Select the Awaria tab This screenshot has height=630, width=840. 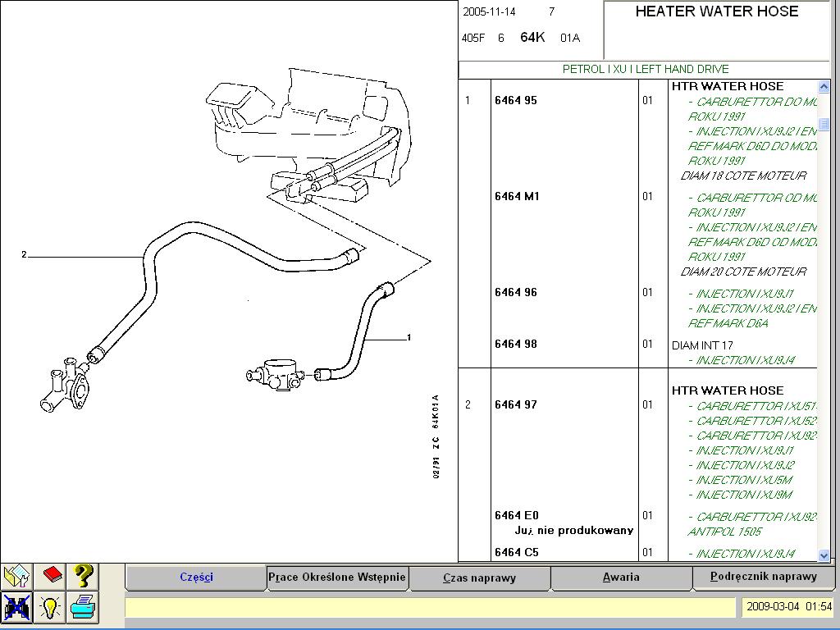[621, 577]
